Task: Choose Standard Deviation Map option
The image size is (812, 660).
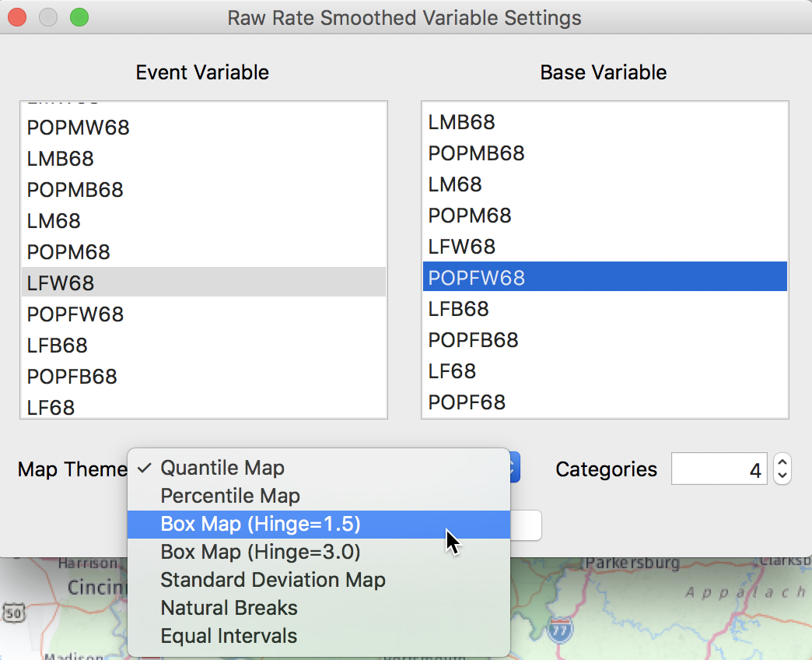Action: coord(318,580)
